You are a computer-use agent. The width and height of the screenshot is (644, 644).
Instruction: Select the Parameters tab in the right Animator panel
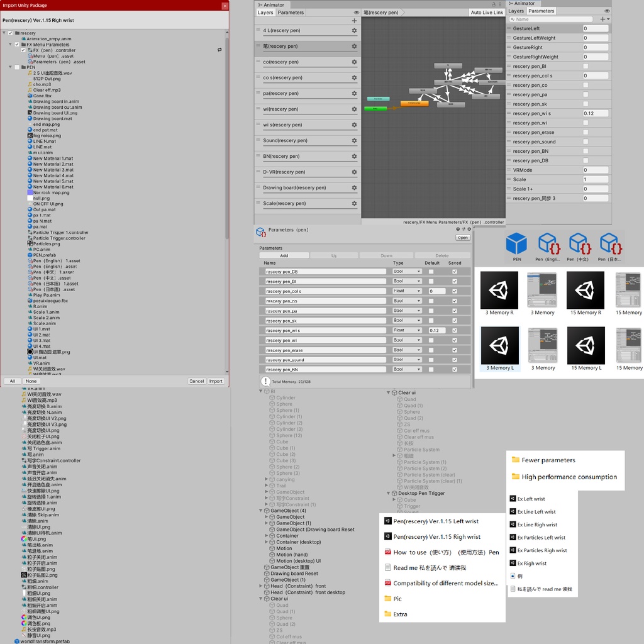click(x=541, y=11)
